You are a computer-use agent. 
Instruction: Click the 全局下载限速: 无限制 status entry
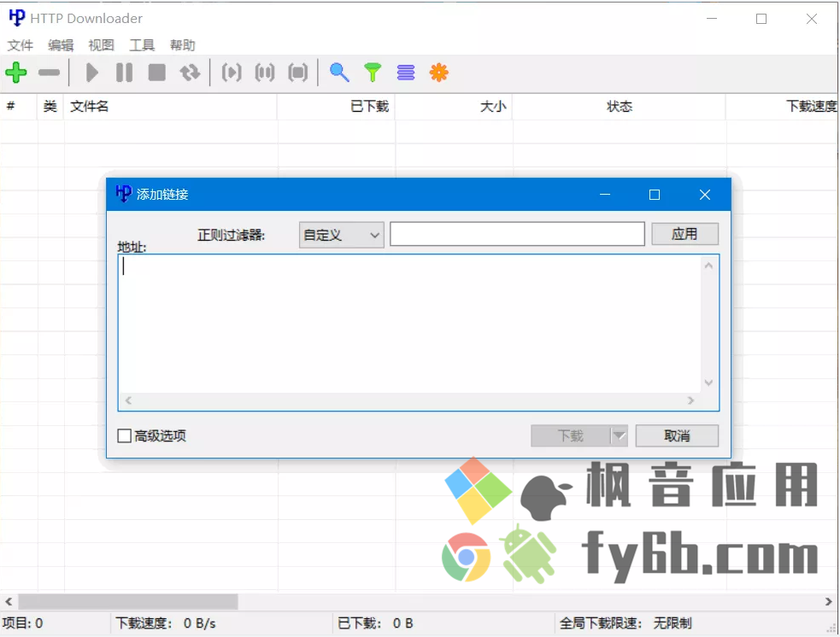pyautogui.click(x=626, y=623)
